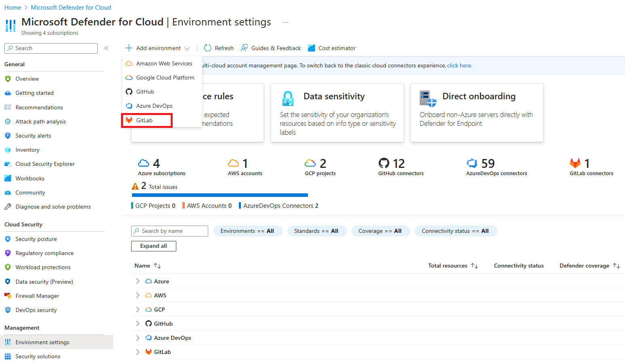Image resolution: width=625 pixels, height=364 pixels.
Task: Open Cloud Security Explorer in sidebar
Action: coord(45,164)
